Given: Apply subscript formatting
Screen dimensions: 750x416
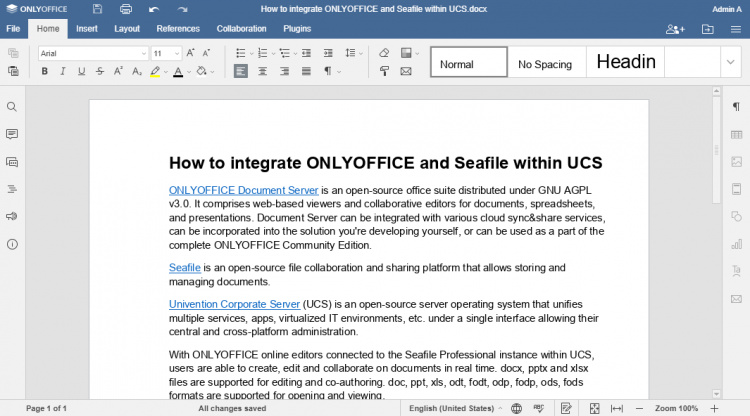Looking at the screenshot, I should point(137,71).
